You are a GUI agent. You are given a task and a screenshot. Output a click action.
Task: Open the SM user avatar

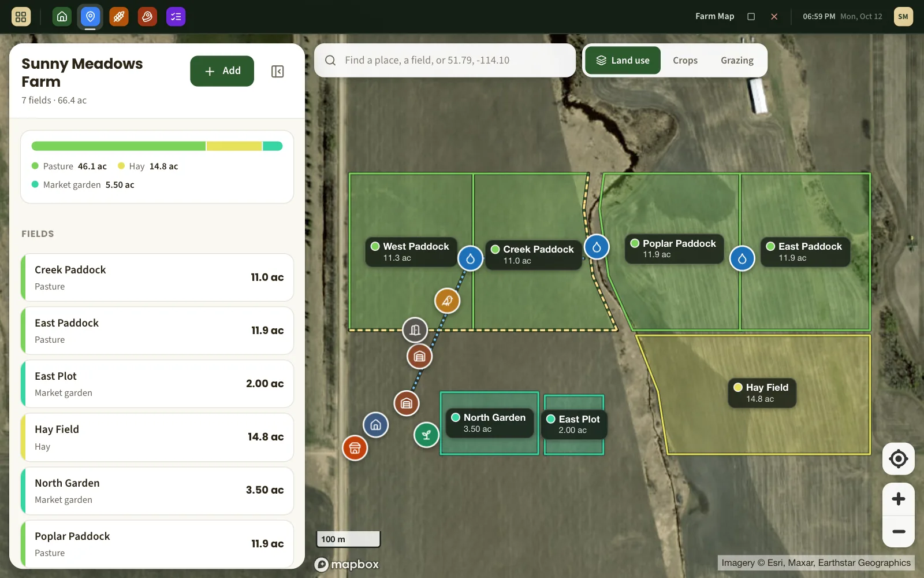click(x=903, y=17)
